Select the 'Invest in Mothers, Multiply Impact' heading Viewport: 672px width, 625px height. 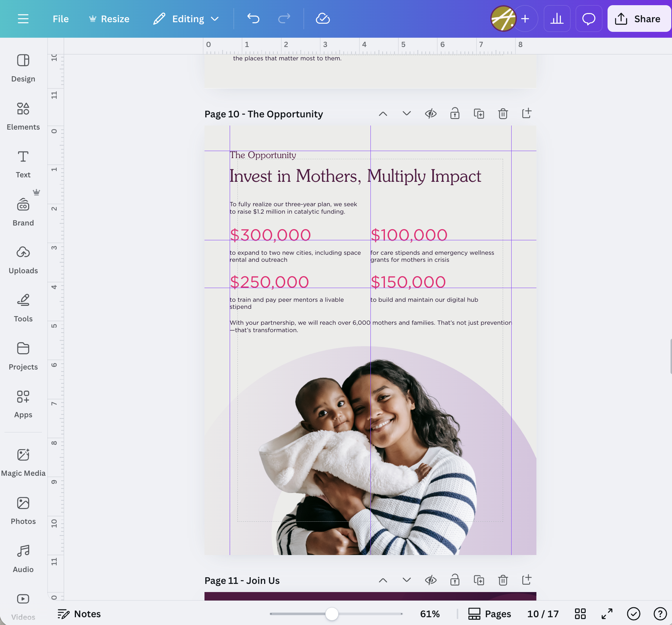355,176
